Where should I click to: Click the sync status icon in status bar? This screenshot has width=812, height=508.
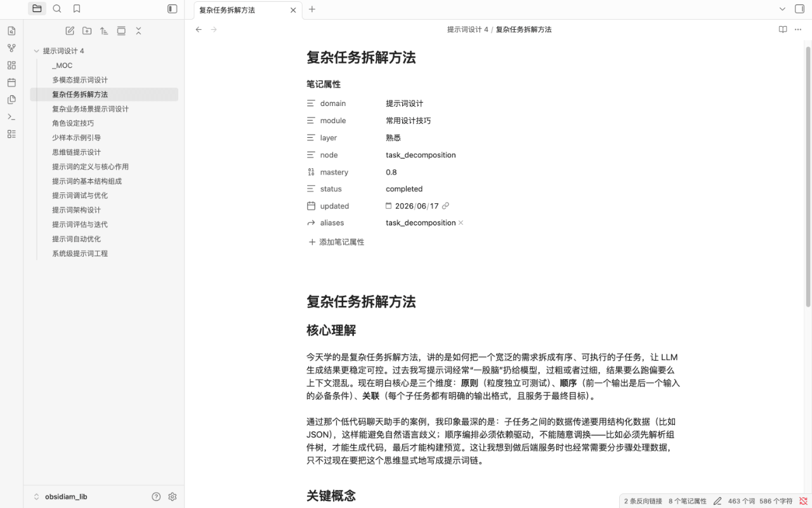tap(803, 501)
